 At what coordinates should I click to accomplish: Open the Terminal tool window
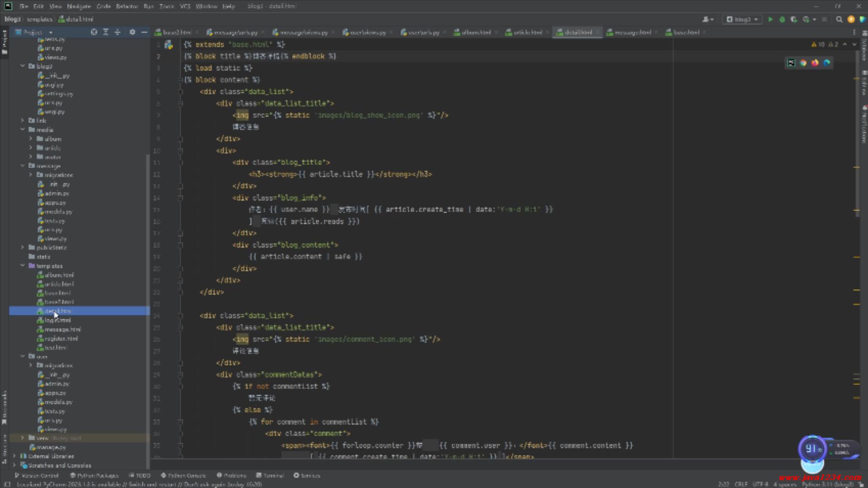(x=270, y=475)
